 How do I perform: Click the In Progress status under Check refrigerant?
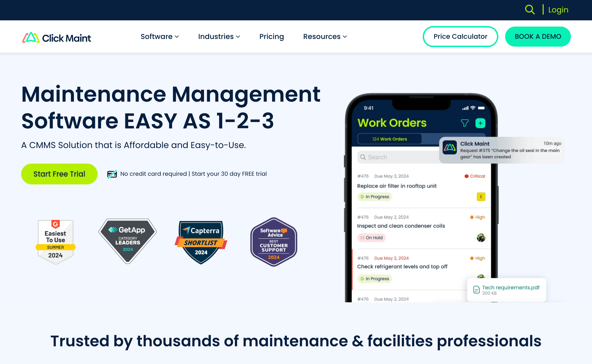click(375, 279)
